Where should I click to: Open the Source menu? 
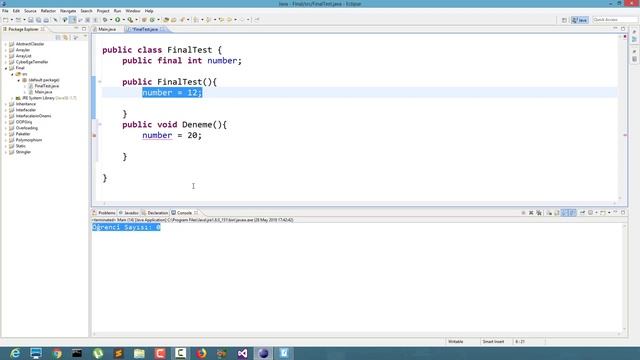30,11
